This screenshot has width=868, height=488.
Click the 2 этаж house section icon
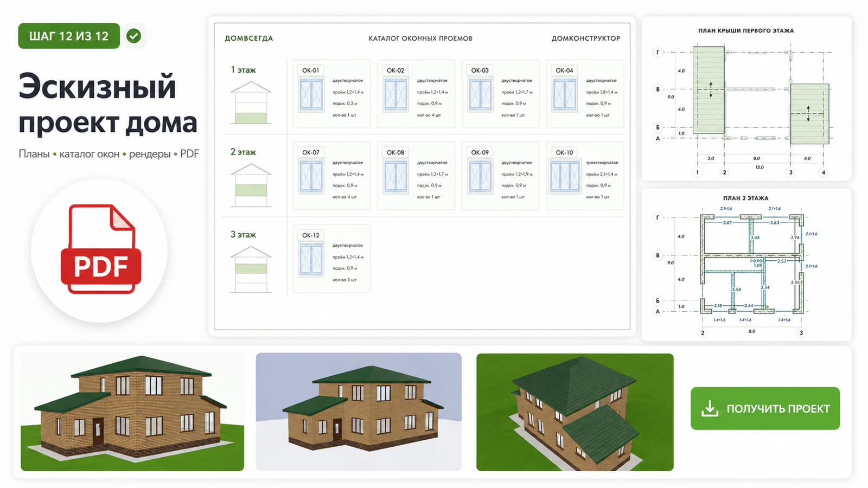point(251,185)
